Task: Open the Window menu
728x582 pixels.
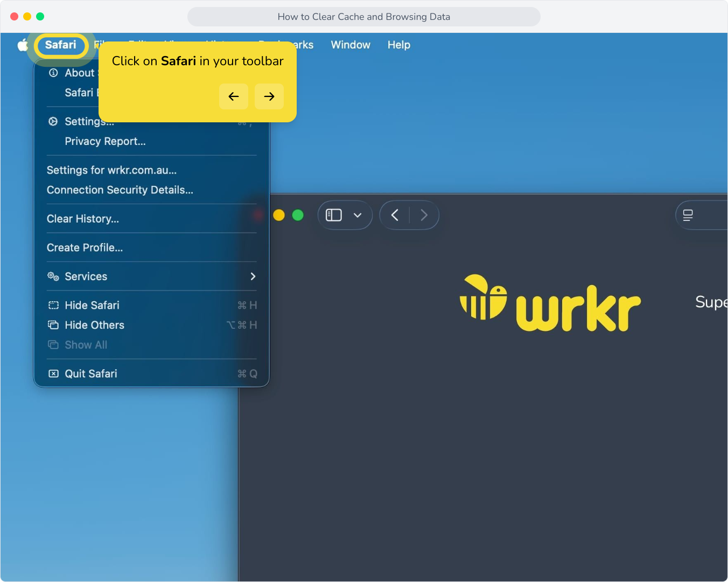Action: pos(351,45)
